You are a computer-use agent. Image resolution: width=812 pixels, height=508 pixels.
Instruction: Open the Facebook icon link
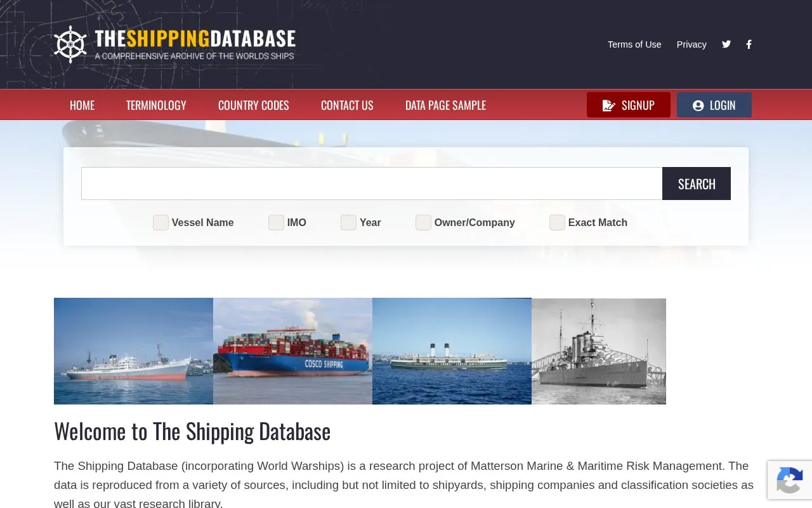pyautogui.click(x=749, y=44)
